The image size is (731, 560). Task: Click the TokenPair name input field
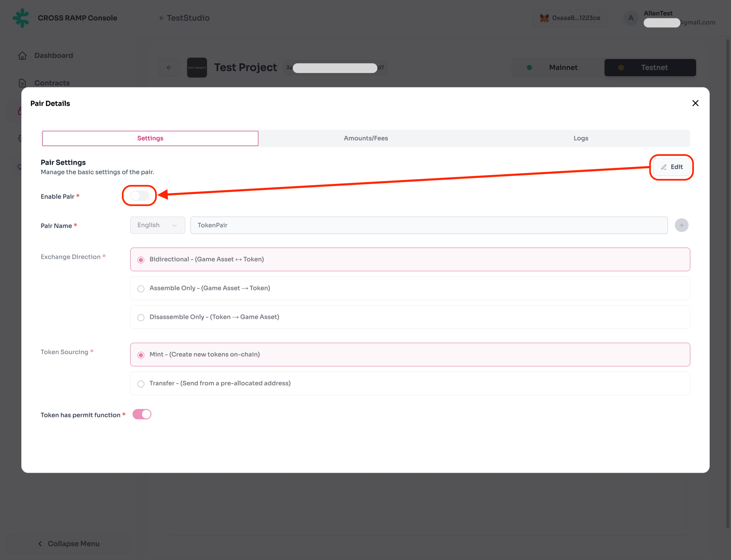[x=428, y=225]
